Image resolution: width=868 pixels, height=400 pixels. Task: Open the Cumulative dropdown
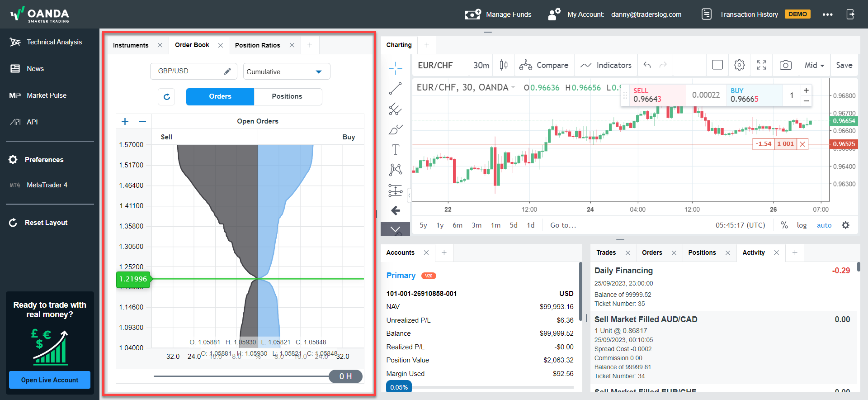(x=287, y=71)
